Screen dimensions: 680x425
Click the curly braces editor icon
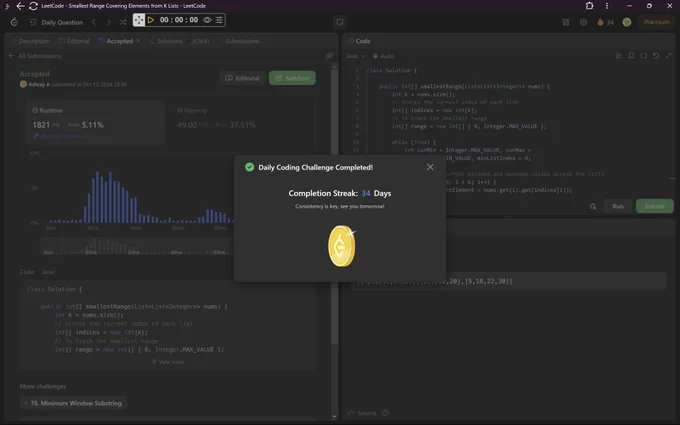pyautogui.click(x=644, y=56)
